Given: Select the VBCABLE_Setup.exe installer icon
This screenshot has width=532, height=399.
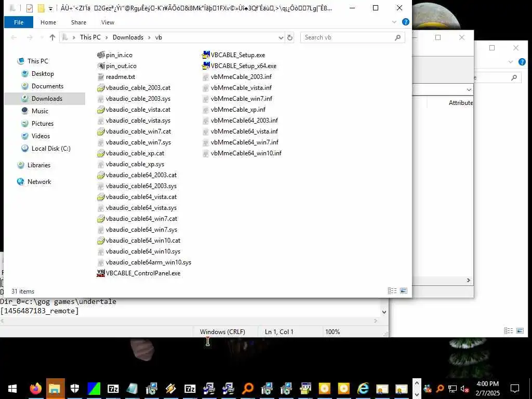Looking at the screenshot, I should (206, 55).
